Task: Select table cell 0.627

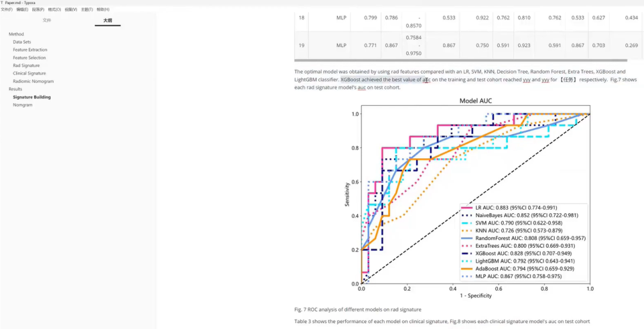Action: [x=599, y=18]
